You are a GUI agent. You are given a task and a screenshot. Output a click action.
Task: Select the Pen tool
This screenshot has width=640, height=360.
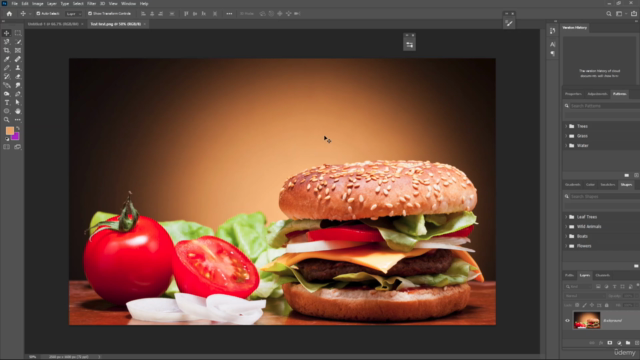click(x=18, y=94)
